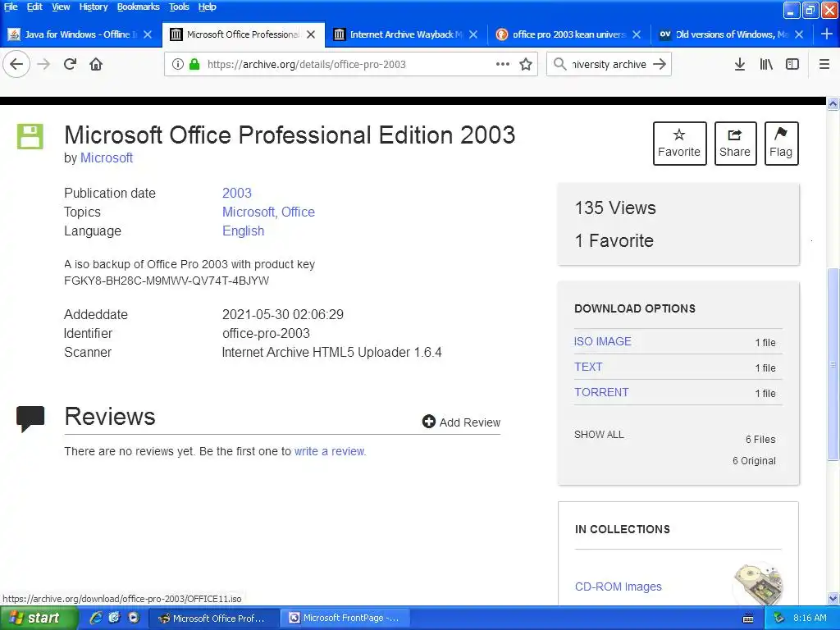Image resolution: width=840 pixels, height=630 pixels.
Task: Submit search with the arrow button
Action: click(x=660, y=64)
